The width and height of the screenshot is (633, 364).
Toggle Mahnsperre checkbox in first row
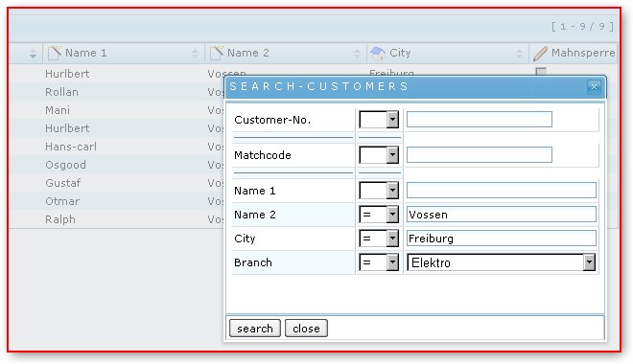(x=541, y=71)
